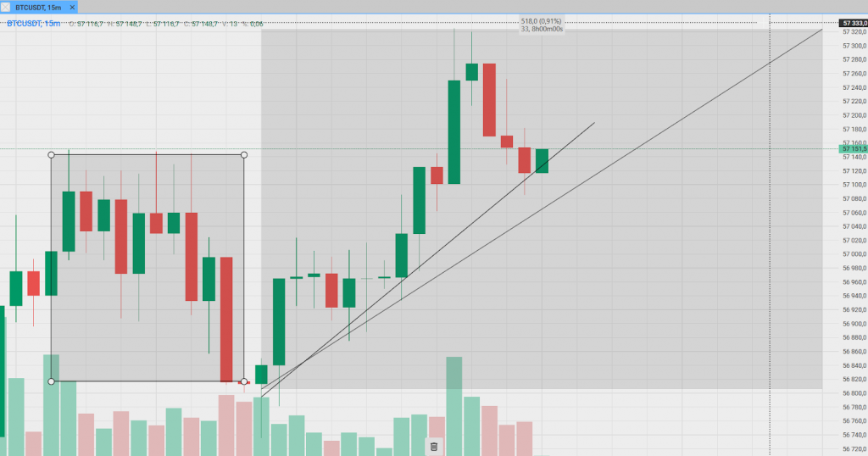
Task: Click the 57 000,0 price axis label
Action: pos(854,254)
